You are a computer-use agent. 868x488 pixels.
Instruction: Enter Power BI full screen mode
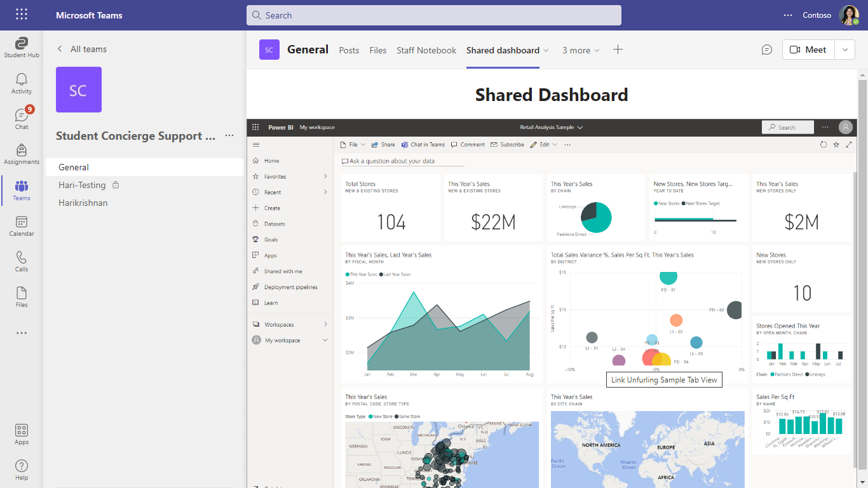pyautogui.click(x=849, y=145)
